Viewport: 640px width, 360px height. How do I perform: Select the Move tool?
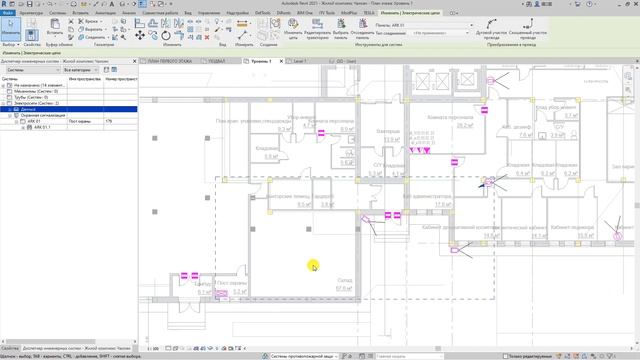[x=140, y=36]
